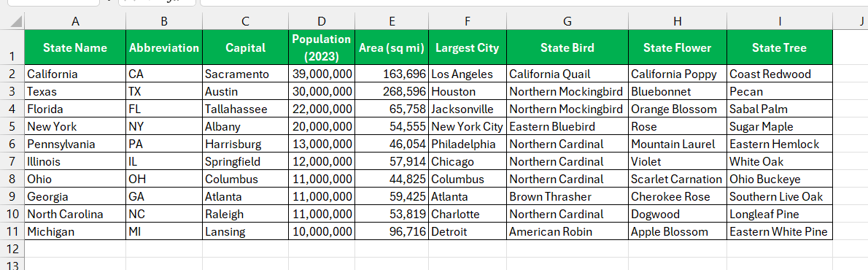Select the Tallahassee capital cell
The width and height of the screenshot is (868, 270).
tap(245, 109)
